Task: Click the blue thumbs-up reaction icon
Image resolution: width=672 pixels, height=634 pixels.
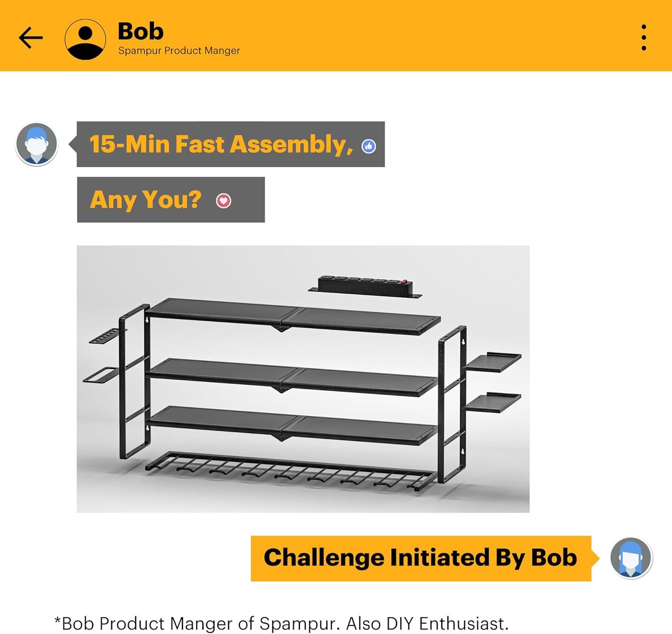Action: tap(369, 146)
